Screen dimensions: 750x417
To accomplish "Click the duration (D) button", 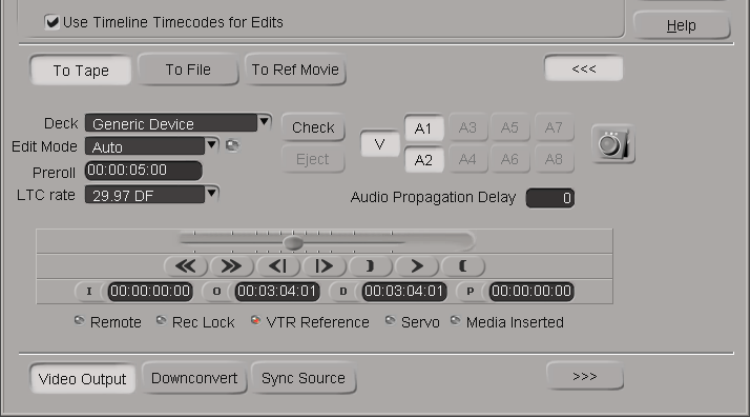I will coord(344,292).
